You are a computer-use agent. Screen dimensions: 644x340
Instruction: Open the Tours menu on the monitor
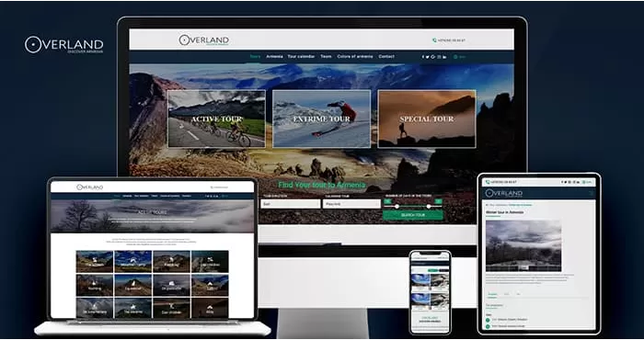tap(255, 57)
